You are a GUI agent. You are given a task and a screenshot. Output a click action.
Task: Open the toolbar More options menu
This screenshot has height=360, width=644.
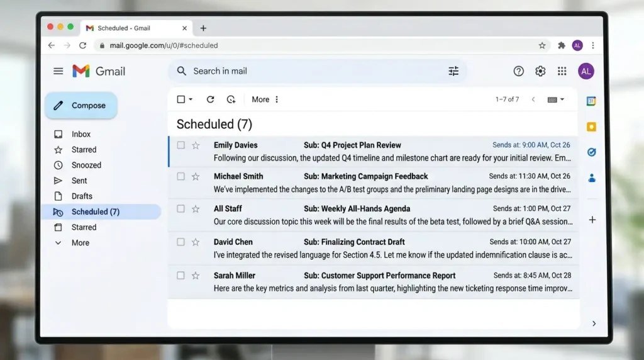[265, 99]
